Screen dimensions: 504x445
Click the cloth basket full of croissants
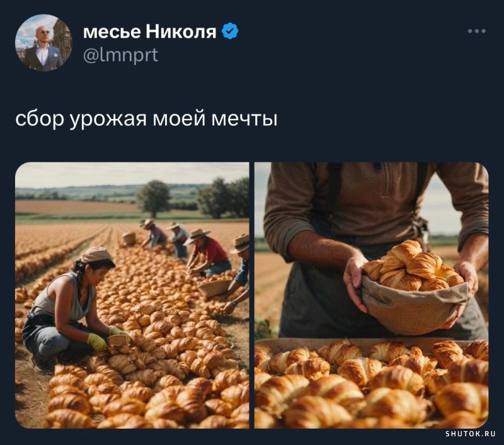point(414,288)
